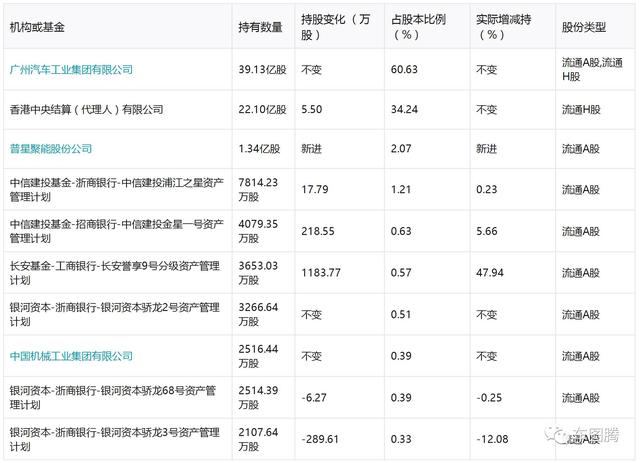Select the 流通A股,流通H股 cell
This screenshot has height=463, width=640.
point(592,69)
